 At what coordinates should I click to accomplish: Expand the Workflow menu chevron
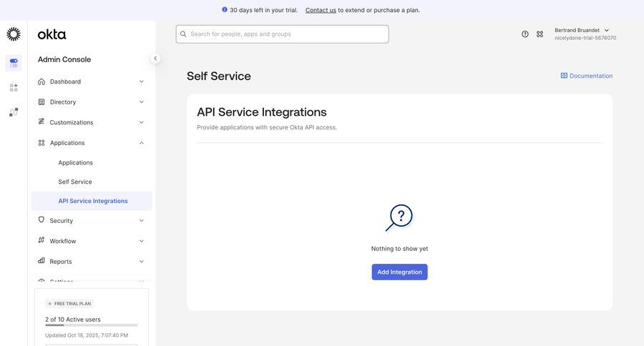click(141, 241)
